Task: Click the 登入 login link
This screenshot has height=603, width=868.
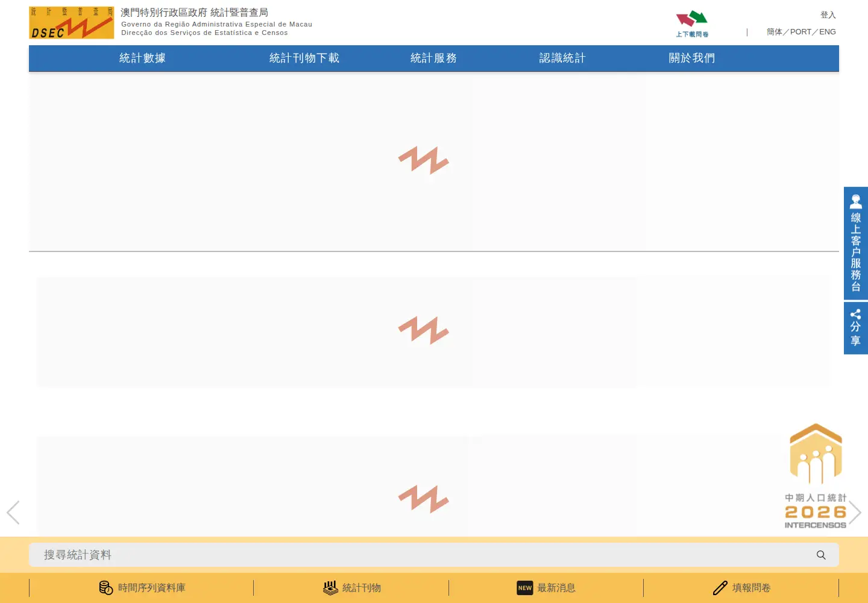Action: [828, 15]
